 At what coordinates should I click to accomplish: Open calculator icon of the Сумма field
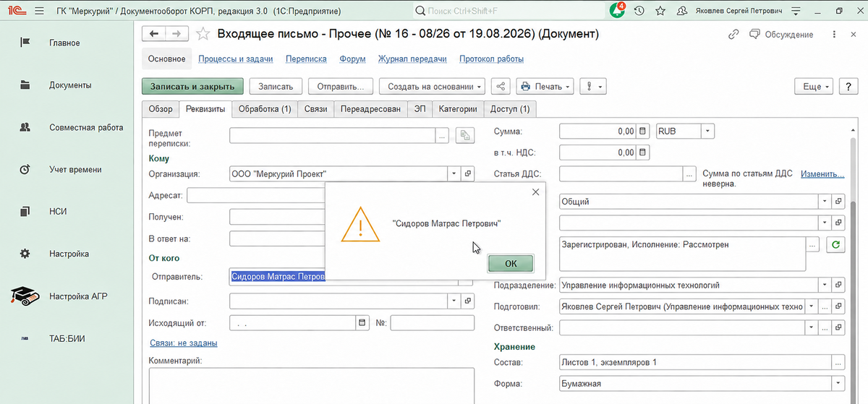point(642,132)
